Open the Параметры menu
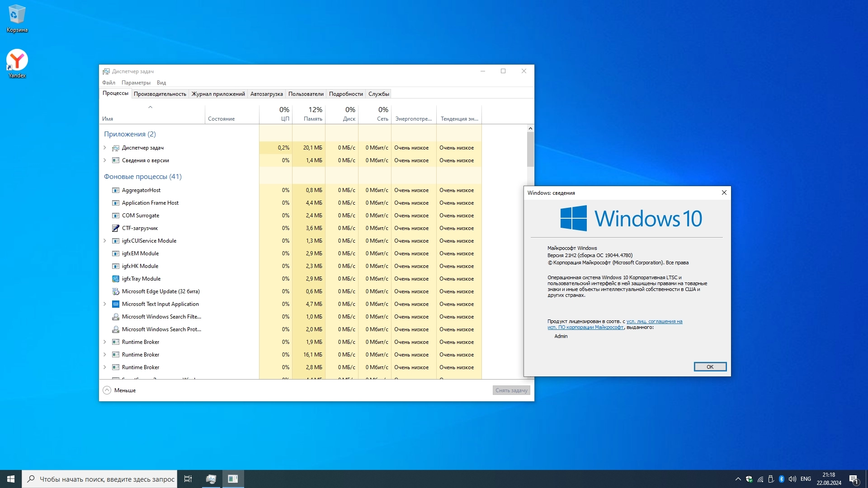 (136, 83)
